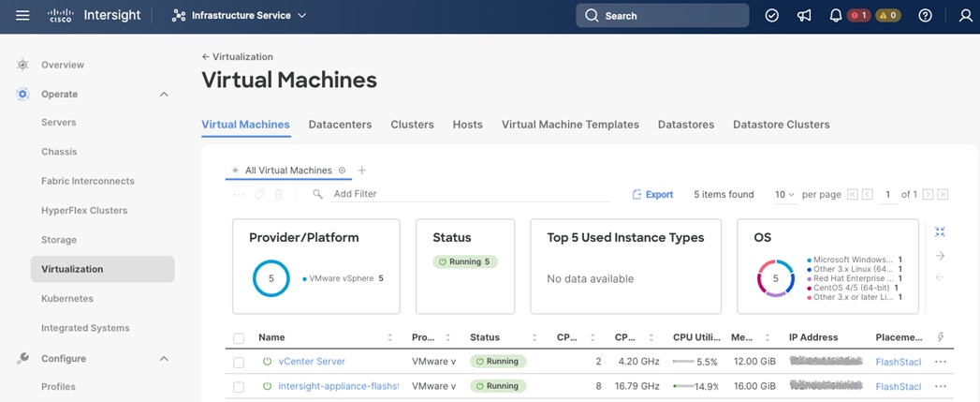Open the user profile icon
Viewport: 980px width, 402px height.
point(966,16)
